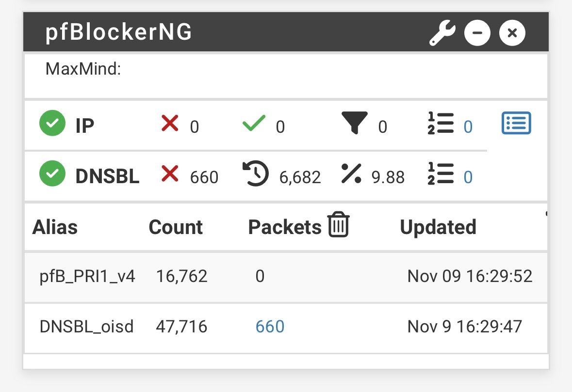Viewport: 572px width, 392px height.
Task: Clear packet counts using the trash icon
Action: pos(338,225)
